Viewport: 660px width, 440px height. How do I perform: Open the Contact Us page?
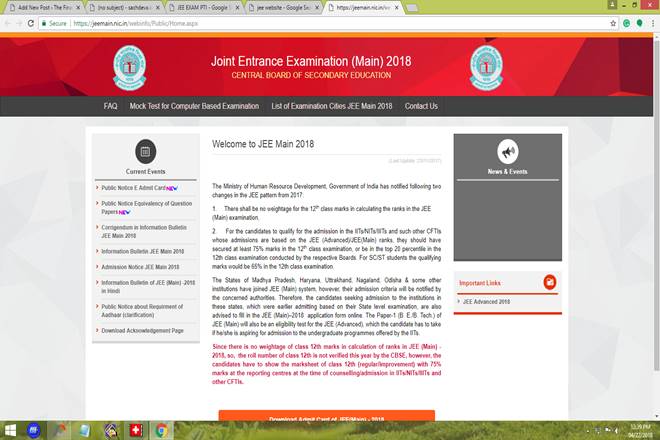coord(421,106)
